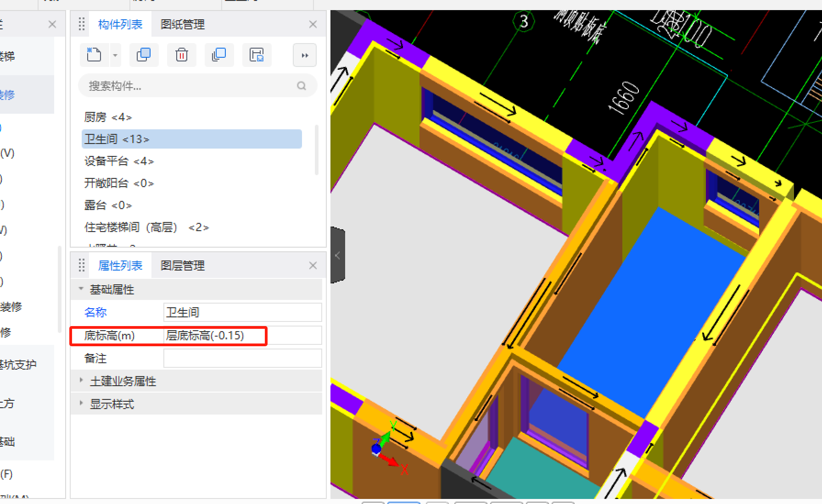Open 装修 category in left navigation
Screen dimensions: 822x504
click(7, 95)
